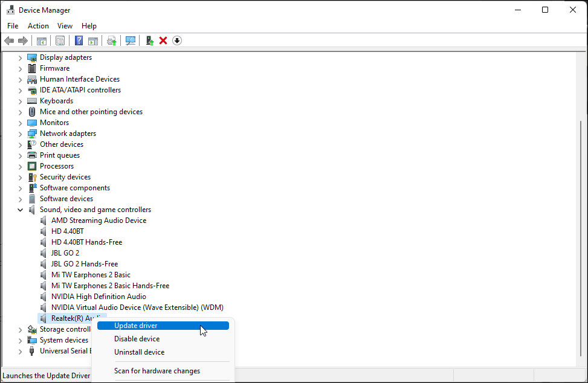Open the Help menu
The height and width of the screenshot is (383, 588).
pyautogui.click(x=89, y=26)
